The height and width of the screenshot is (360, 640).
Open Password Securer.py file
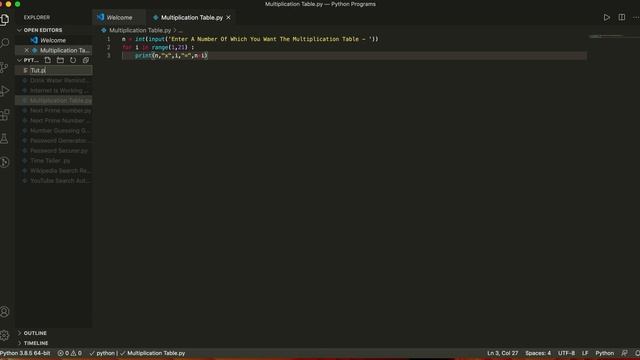[x=53, y=151]
